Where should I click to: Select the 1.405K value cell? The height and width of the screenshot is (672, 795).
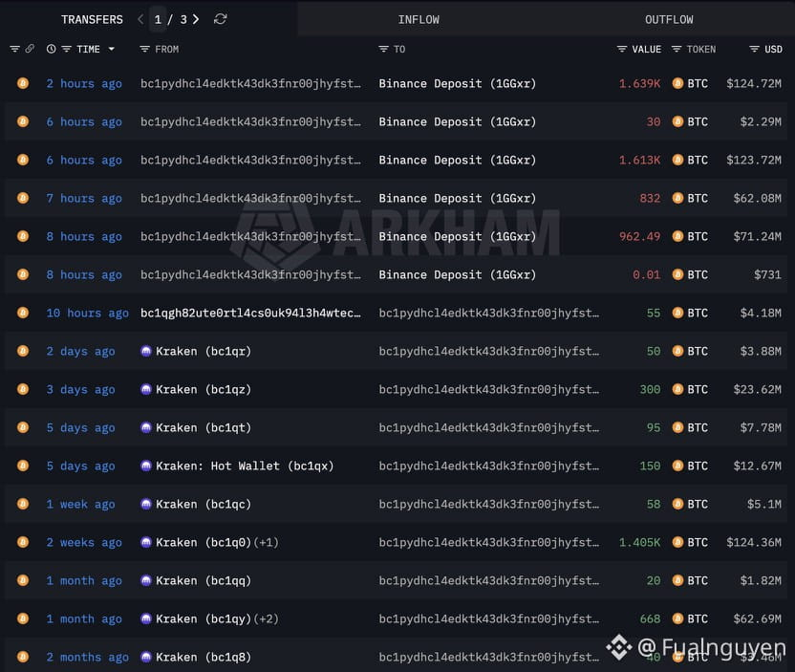(x=639, y=542)
